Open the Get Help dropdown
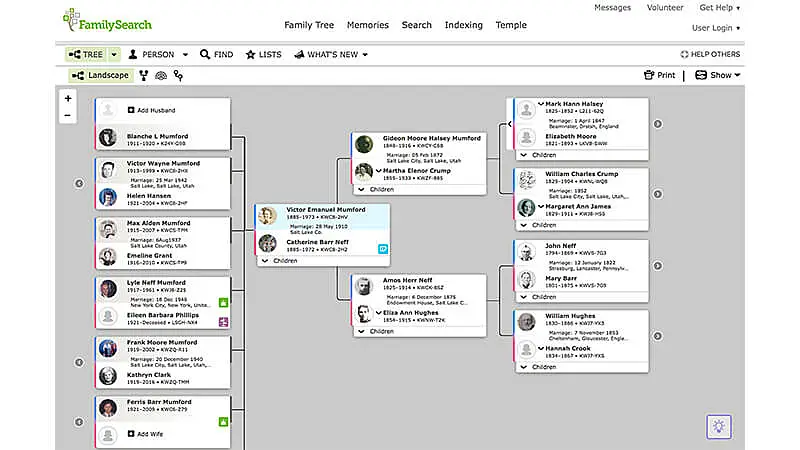Viewport: 800px width, 450px height. [719, 8]
